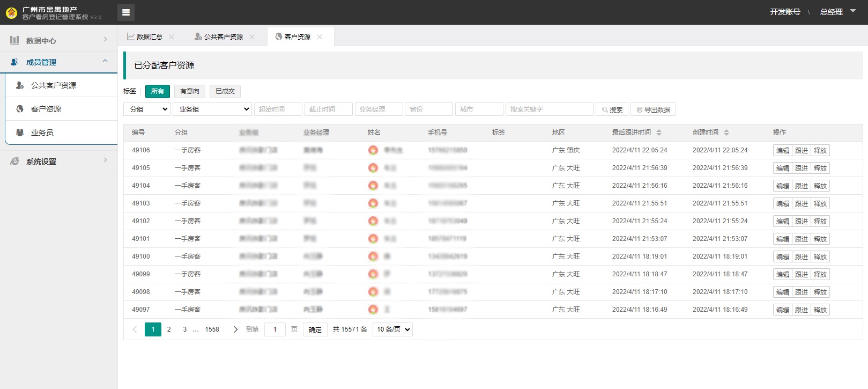Switch to the 公共客户资源 tab
Screen dimensions: 868x389
coord(224,37)
